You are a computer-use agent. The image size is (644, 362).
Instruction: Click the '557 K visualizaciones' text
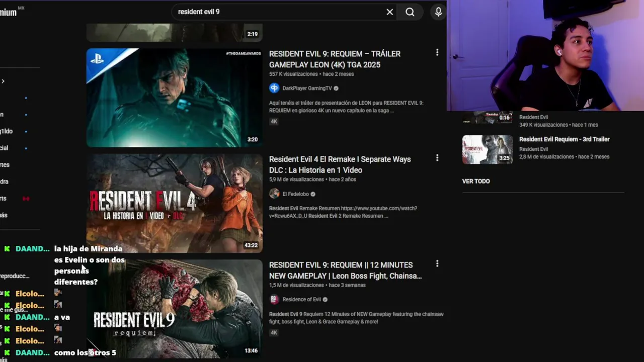pos(293,74)
